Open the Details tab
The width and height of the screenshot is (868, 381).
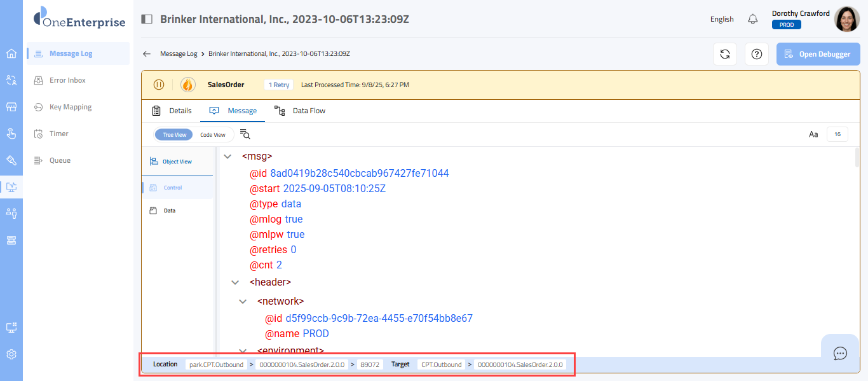click(x=172, y=111)
